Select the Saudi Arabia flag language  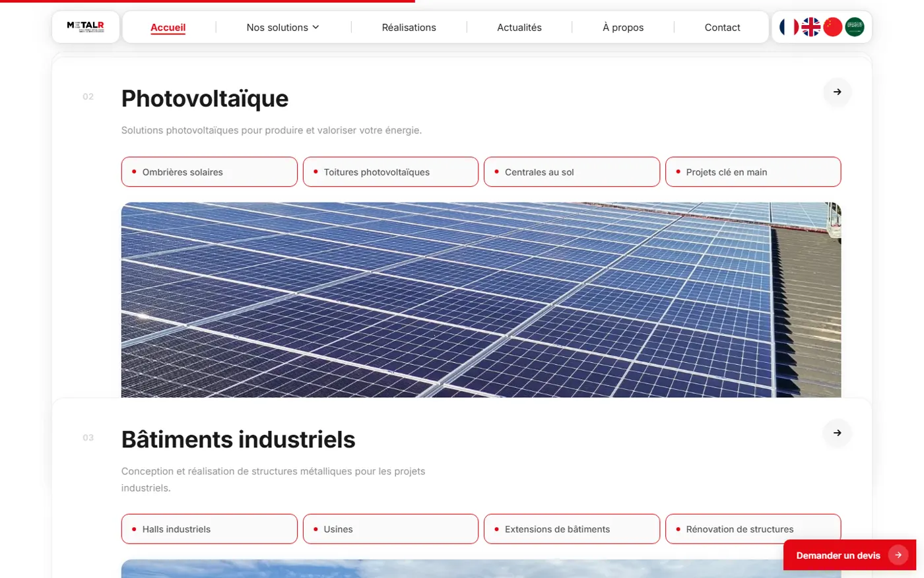pyautogui.click(x=855, y=27)
